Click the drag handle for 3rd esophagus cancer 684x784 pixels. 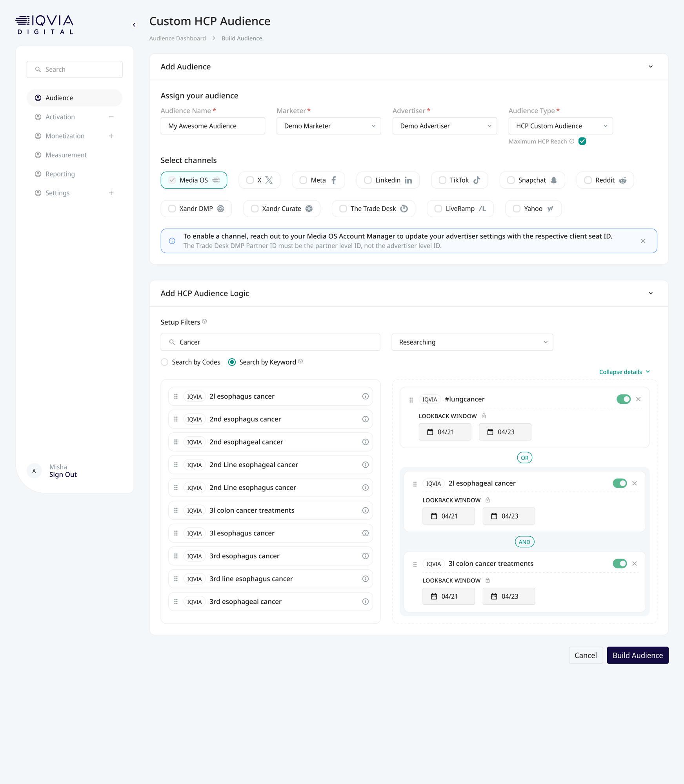tap(176, 556)
